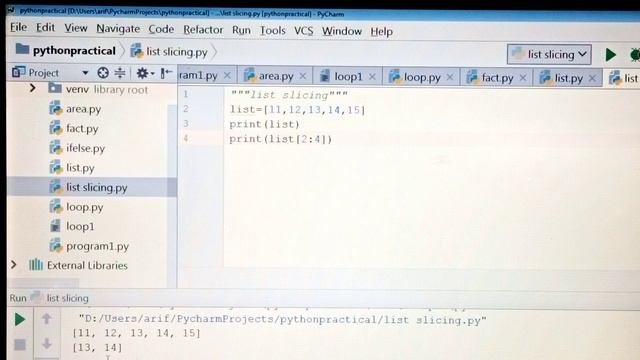The width and height of the screenshot is (640, 360).
Task: Open the Refactor menu
Action: click(x=203, y=30)
